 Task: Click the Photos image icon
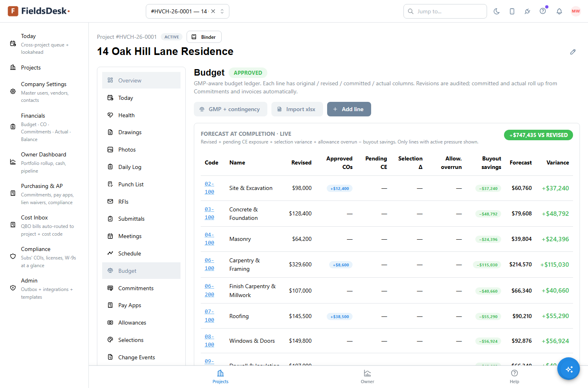tap(110, 150)
